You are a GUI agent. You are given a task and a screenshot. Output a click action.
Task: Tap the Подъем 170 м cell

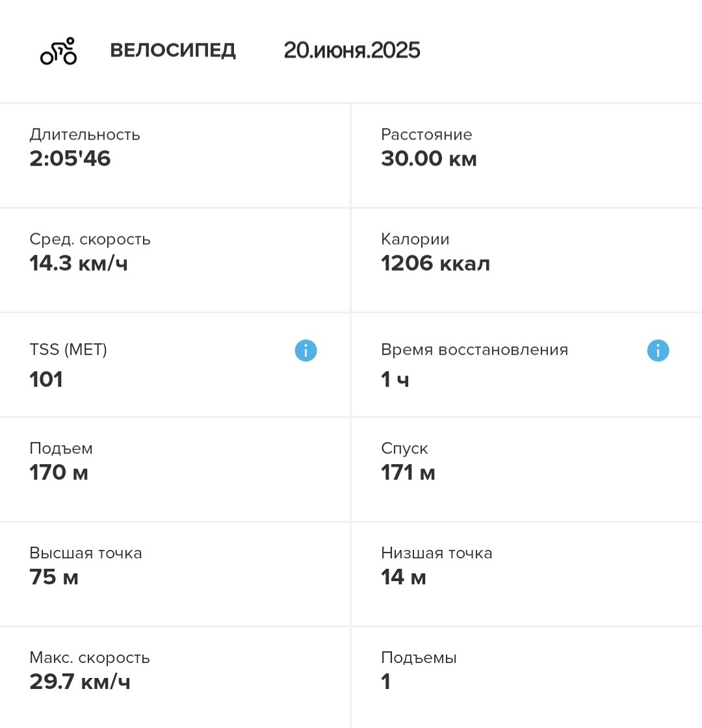[x=175, y=469]
